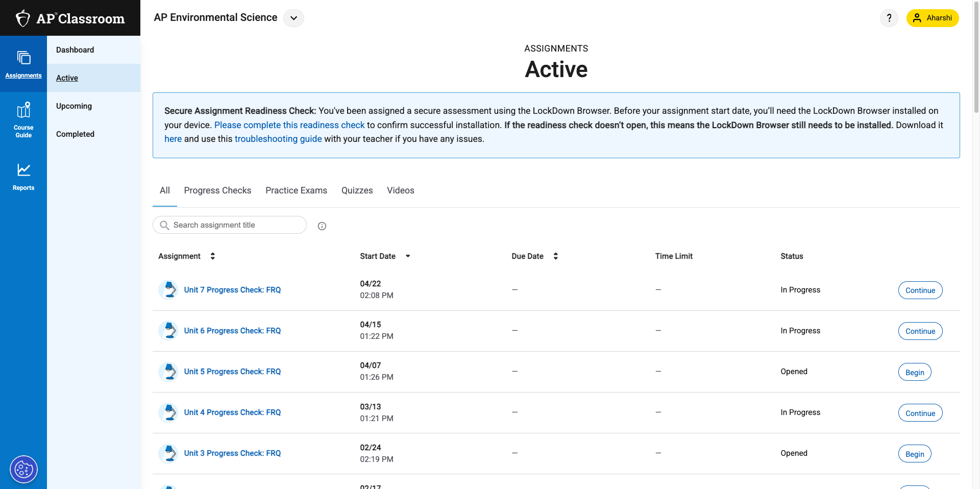The width and height of the screenshot is (980, 489).
Task: Open Upcoming assignments in sidebar
Action: [x=94, y=106]
